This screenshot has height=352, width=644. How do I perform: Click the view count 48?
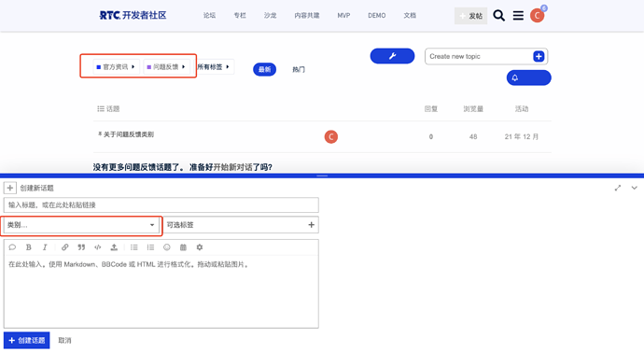473,136
